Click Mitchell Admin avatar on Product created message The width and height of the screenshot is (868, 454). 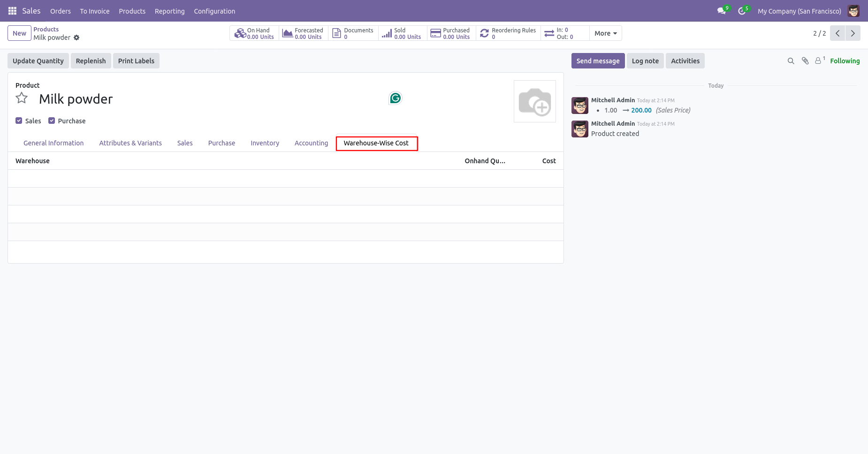click(580, 129)
